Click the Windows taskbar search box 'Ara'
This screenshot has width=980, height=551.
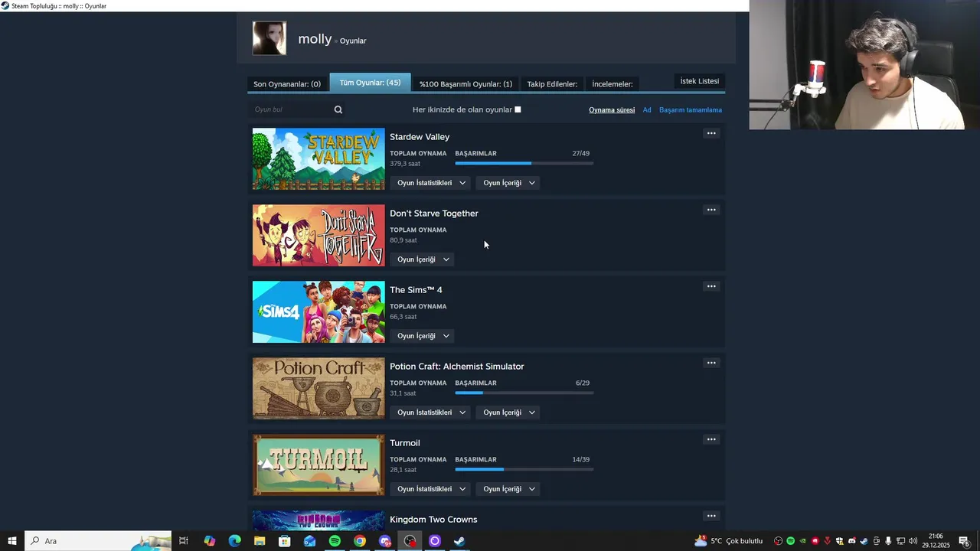pyautogui.click(x=98, y=541)
